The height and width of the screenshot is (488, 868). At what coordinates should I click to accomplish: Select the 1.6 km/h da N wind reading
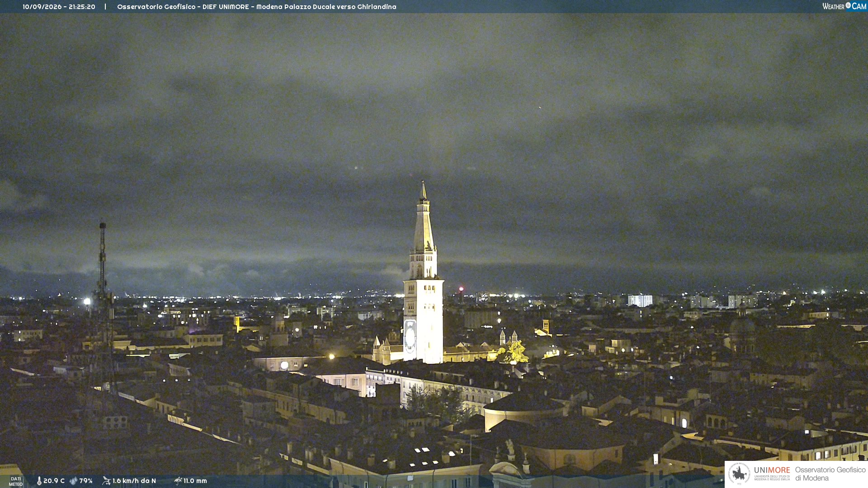coord(134,481)
